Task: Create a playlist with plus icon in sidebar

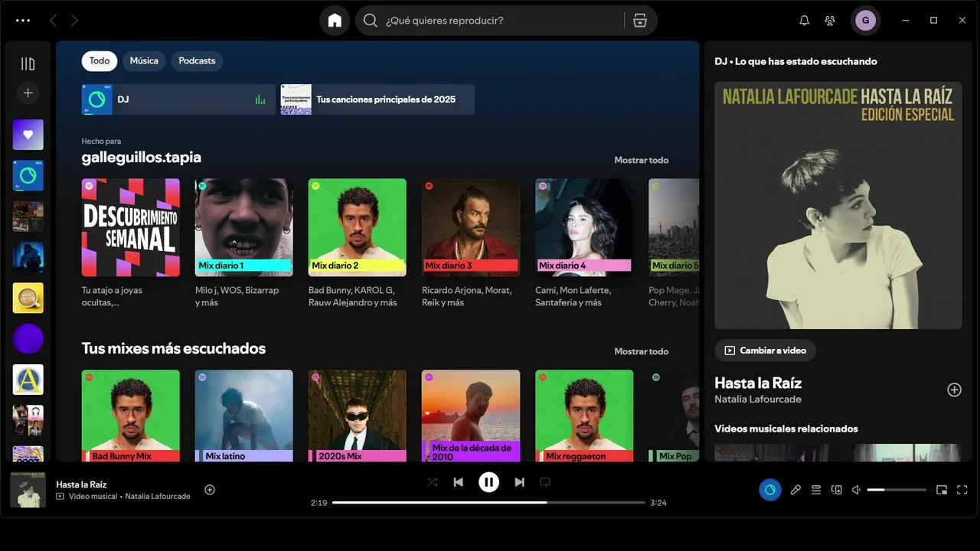Action: pos(28,93)
